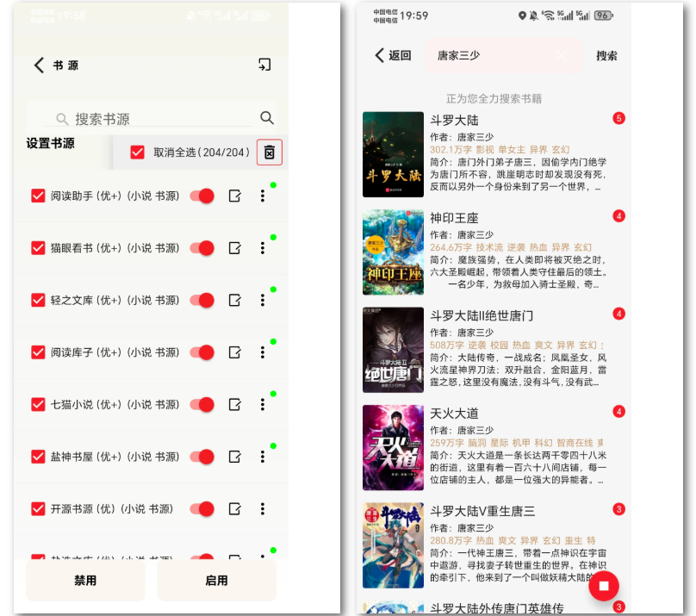Open more options for 阅读助手
The height and width of the screenshot is (616, 696).
coord(263,196)
